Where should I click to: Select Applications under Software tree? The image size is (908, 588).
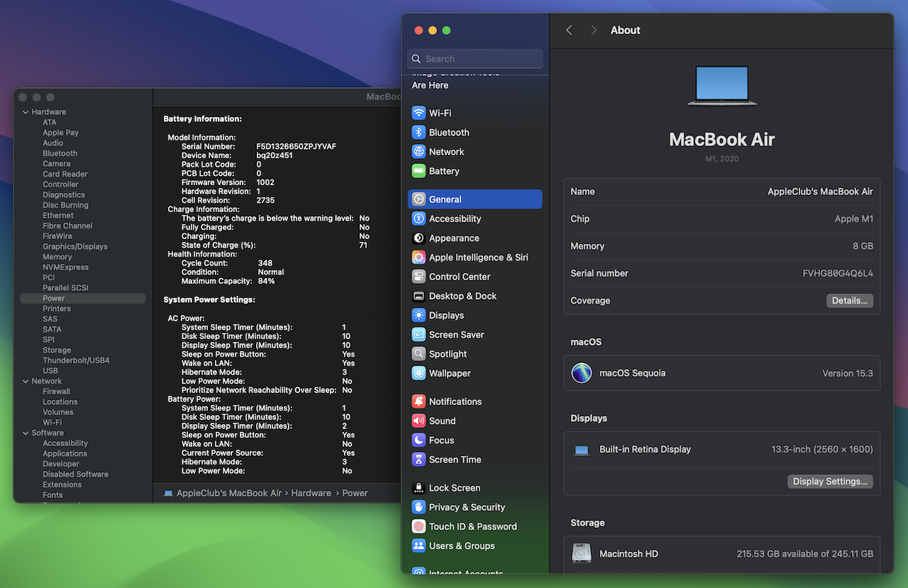pos(65,454)
